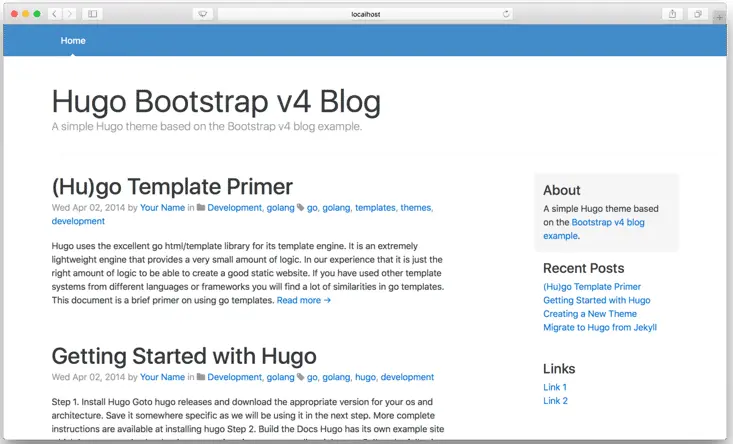733x444 pixels.
Task: Click the folder icon in first post meta
Action: tap(201, 207)
